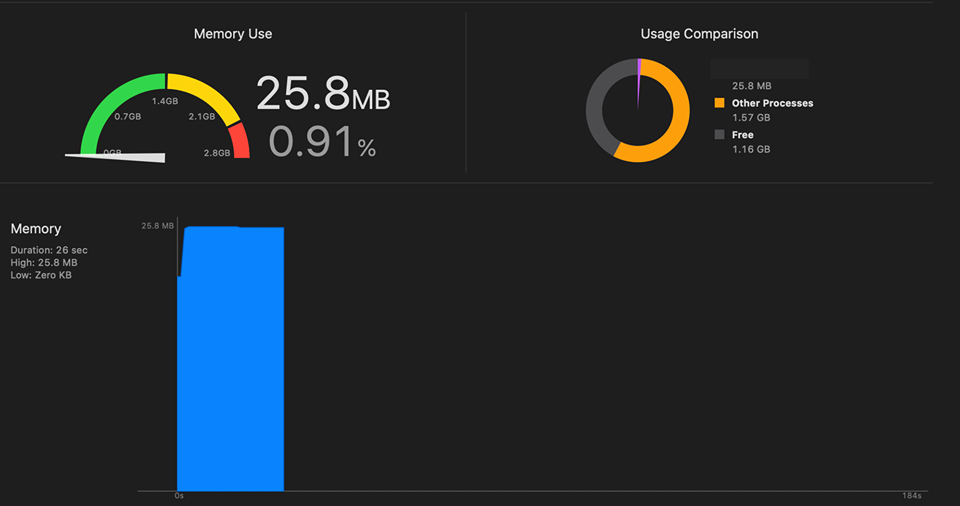Click the Other Processes label
960x506 pixels.
(773, 103)
